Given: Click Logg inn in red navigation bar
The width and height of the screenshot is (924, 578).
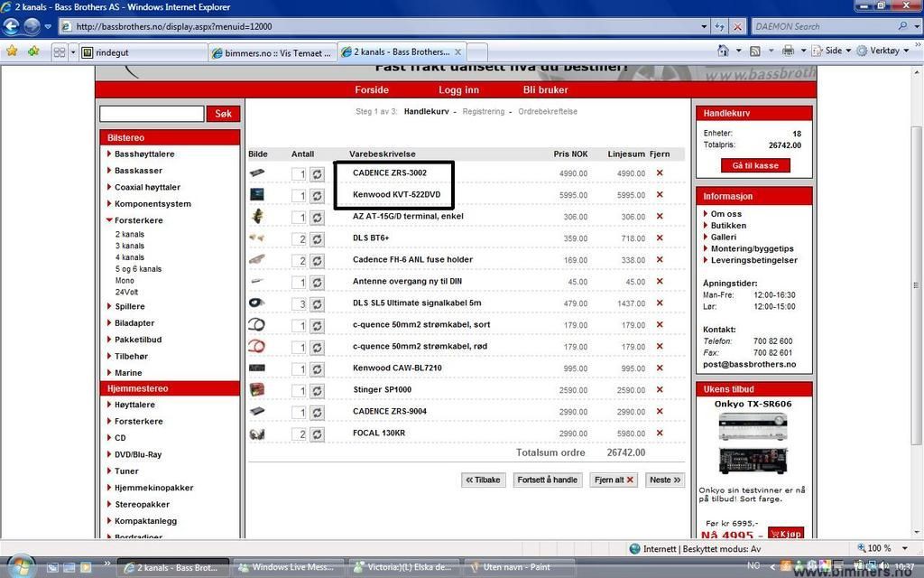Looking at the screenshot, I should (x=458, y=89).
